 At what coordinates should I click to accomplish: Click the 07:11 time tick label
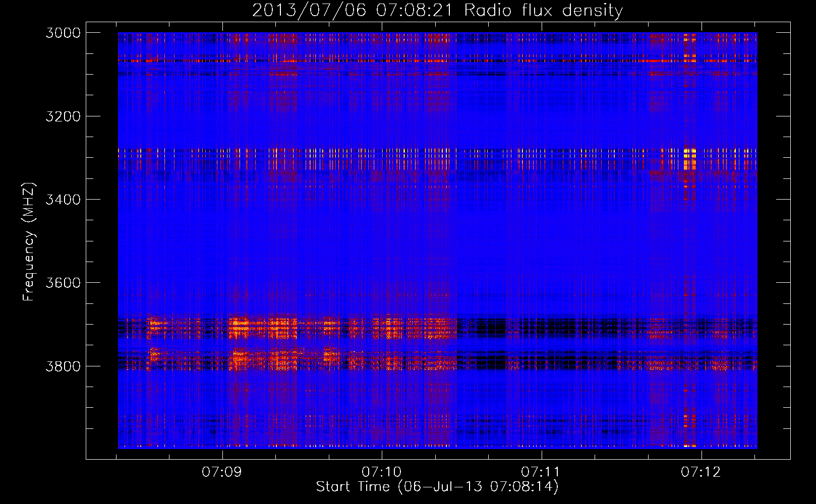click(x=541, y=472)
